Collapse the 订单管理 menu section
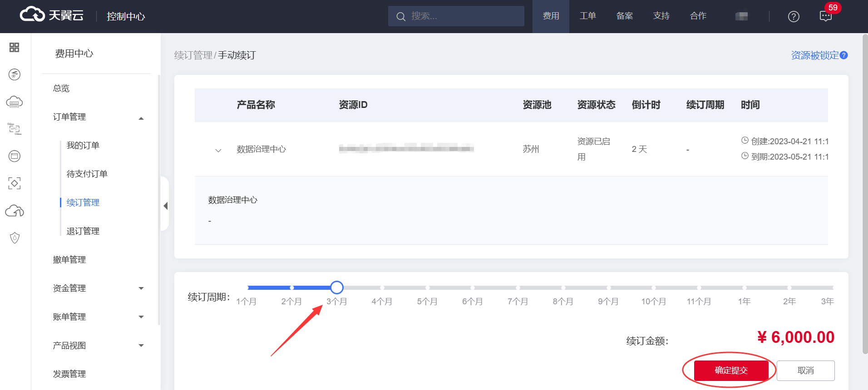Viewport: 868px width, 390px height. pos(141,118)
